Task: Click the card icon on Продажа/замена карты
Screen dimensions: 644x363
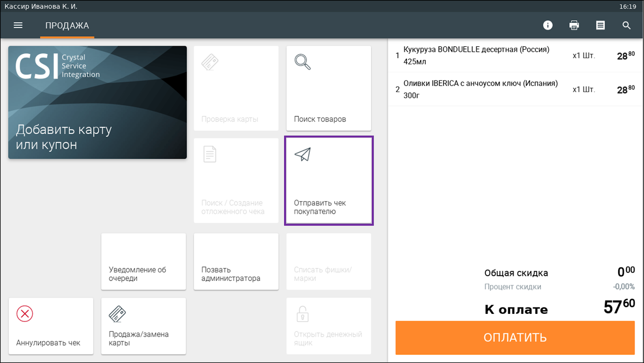Action: pos(117,314)
